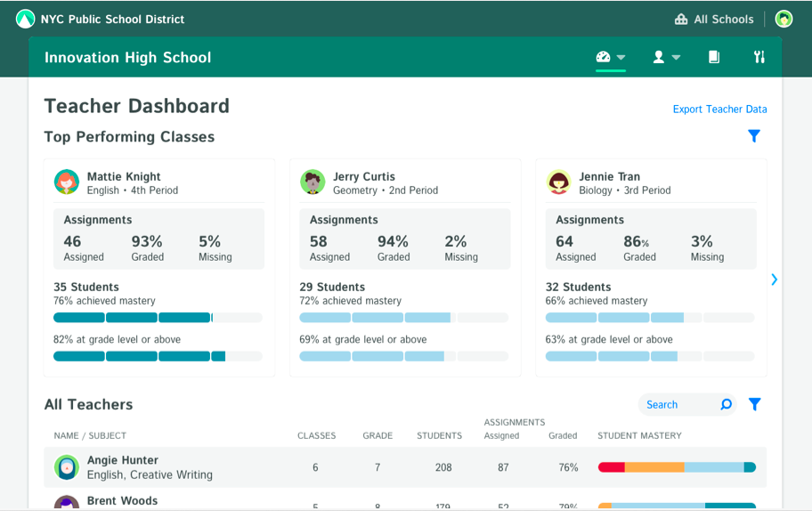Expand the person dropdown menu

(x=666, y=57)
